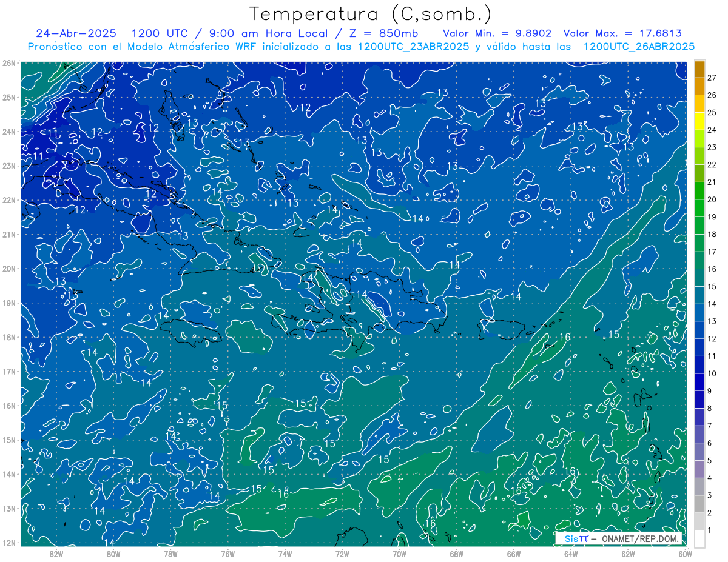Select the date text "24-Abr-2025"
This screenshot has width=728, height=562.
coord(77,33)
